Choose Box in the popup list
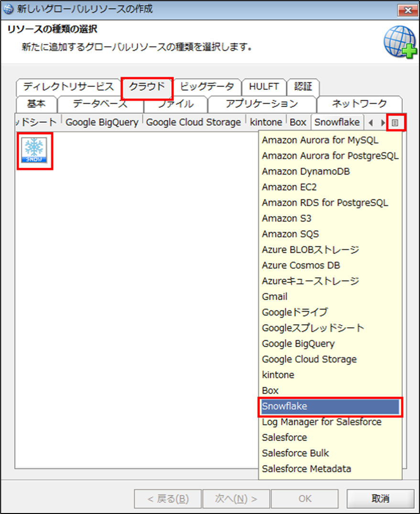 click(x=330, y=390)
